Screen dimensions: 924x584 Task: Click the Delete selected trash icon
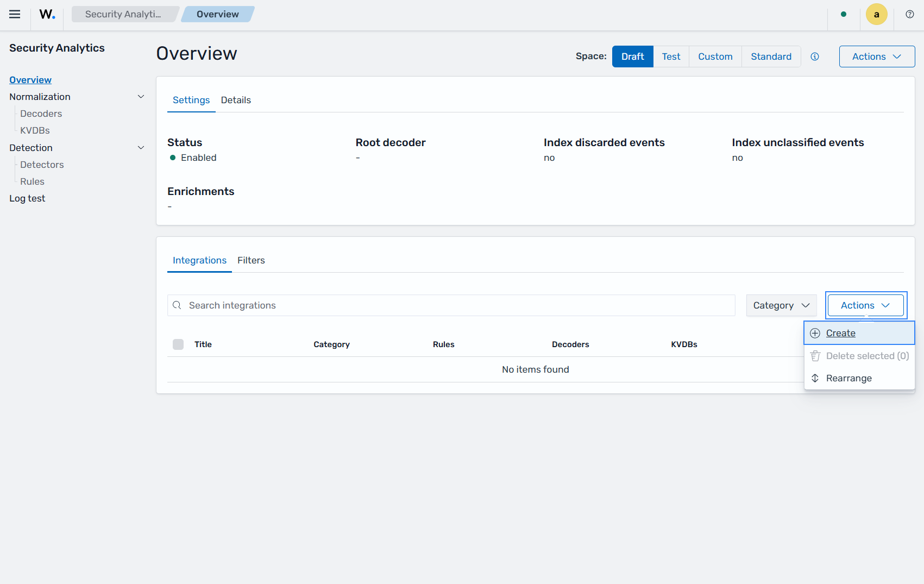(x=815, y=356)
